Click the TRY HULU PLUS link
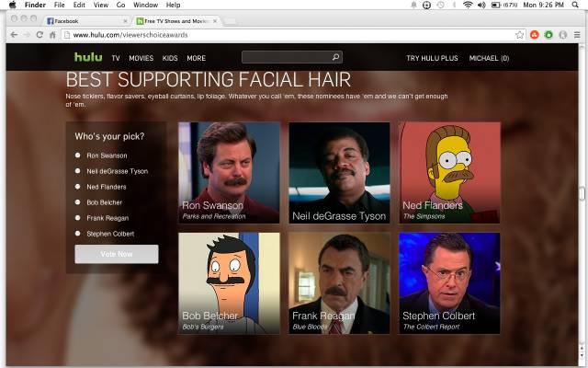The height and width of the screenshot is (368, 588). pyautogui.click(x=432, y=58)
